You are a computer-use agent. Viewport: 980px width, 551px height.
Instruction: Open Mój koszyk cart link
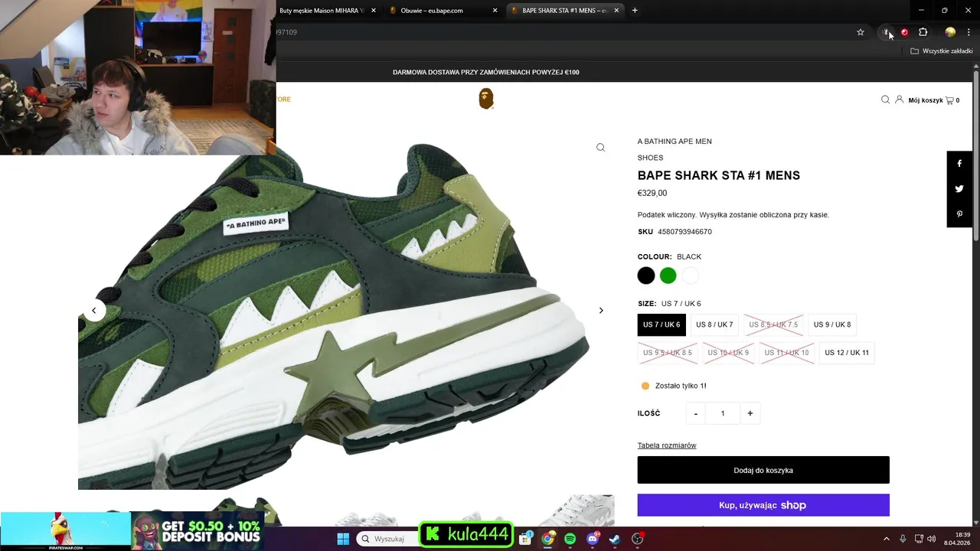pyautogui.click(x=933, y=100)
